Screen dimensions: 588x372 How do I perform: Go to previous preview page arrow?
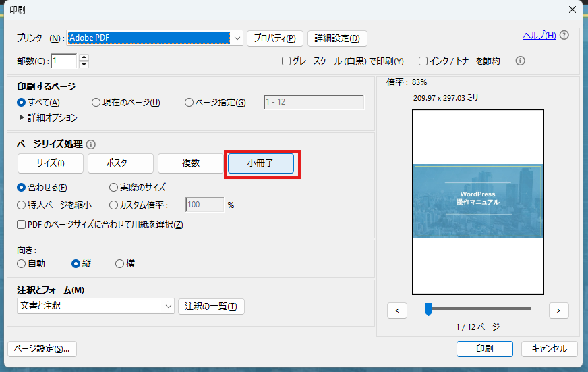397,310
